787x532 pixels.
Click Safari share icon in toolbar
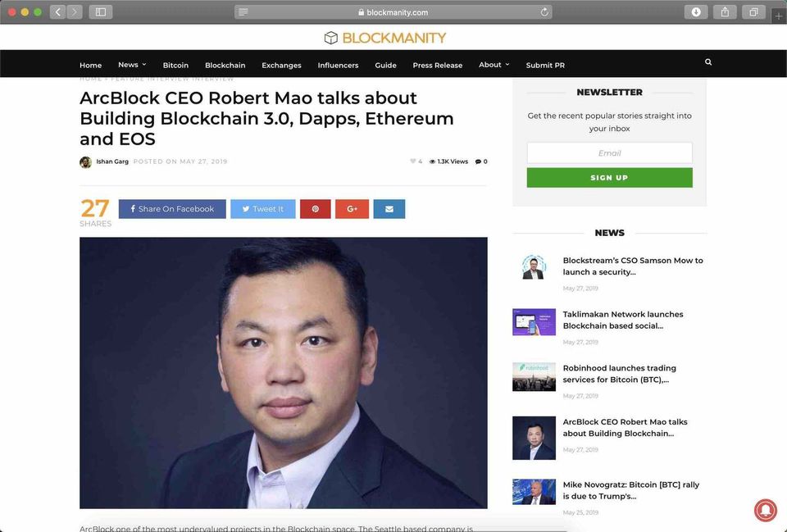[x=725, y=12]
